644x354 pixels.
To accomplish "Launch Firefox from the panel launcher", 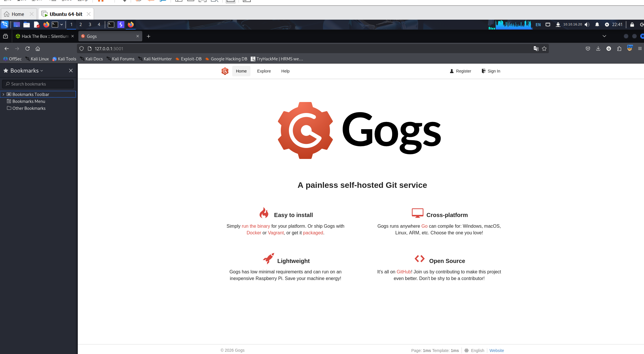I will pos(46,25).
